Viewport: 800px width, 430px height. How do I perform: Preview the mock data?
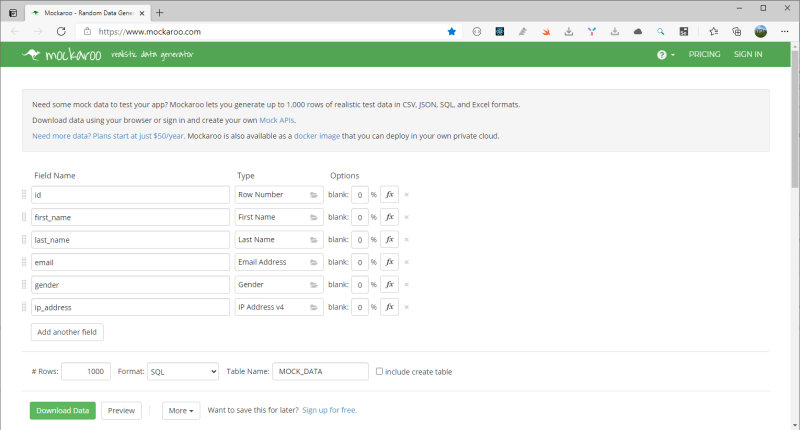click(x=121, y=411)
